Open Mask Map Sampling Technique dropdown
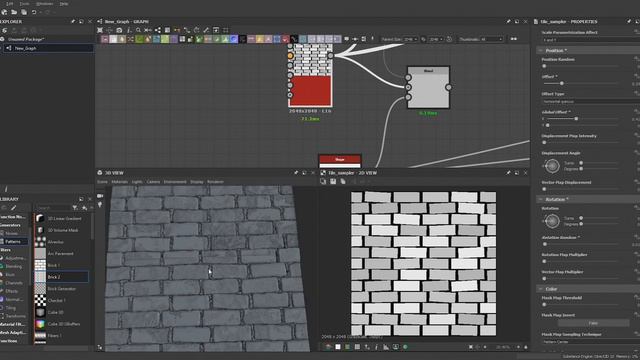640x360 pixels. [x=590, y=342]
